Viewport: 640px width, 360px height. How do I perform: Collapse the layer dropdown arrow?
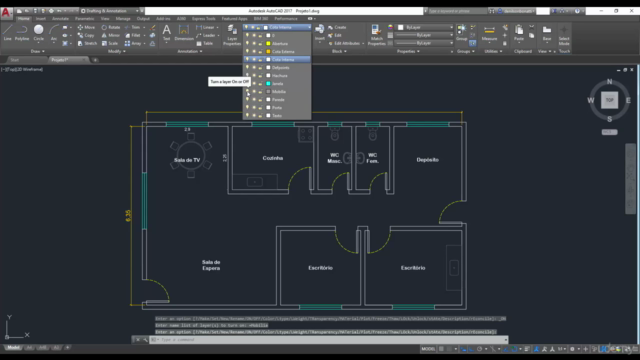click(x=309, y=27)
